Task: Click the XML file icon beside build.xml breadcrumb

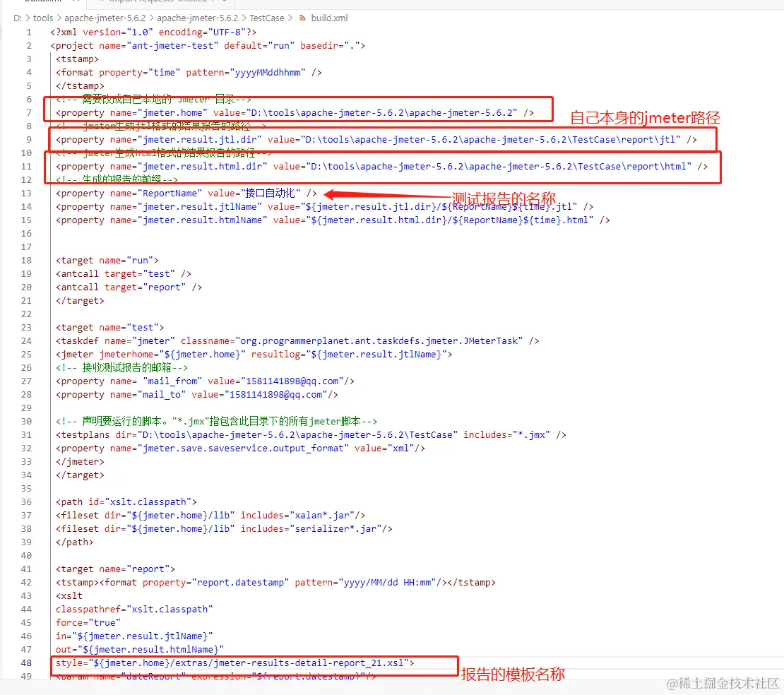Action: point(302,18)
